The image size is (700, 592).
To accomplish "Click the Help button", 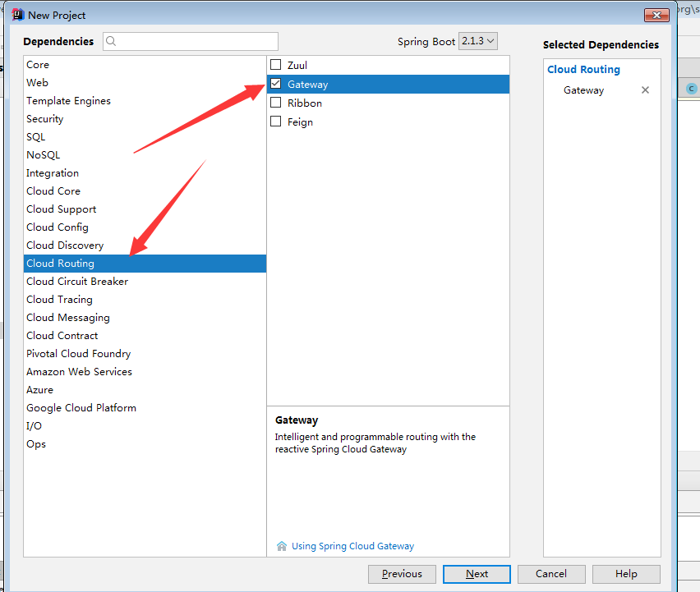I will point(626,574).
